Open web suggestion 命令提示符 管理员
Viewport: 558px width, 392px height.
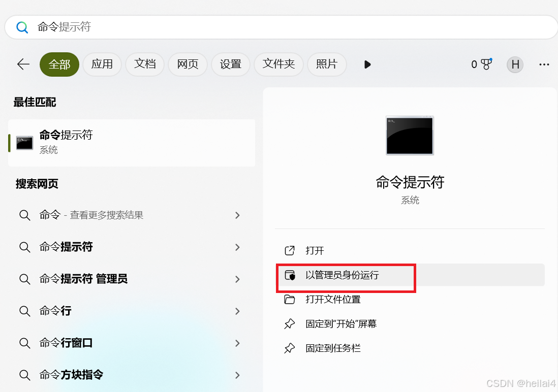click(x=131, y=279)
